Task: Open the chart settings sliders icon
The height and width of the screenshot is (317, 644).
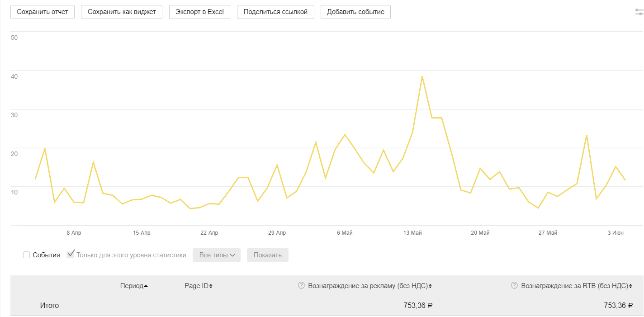Action: point(639,12)
